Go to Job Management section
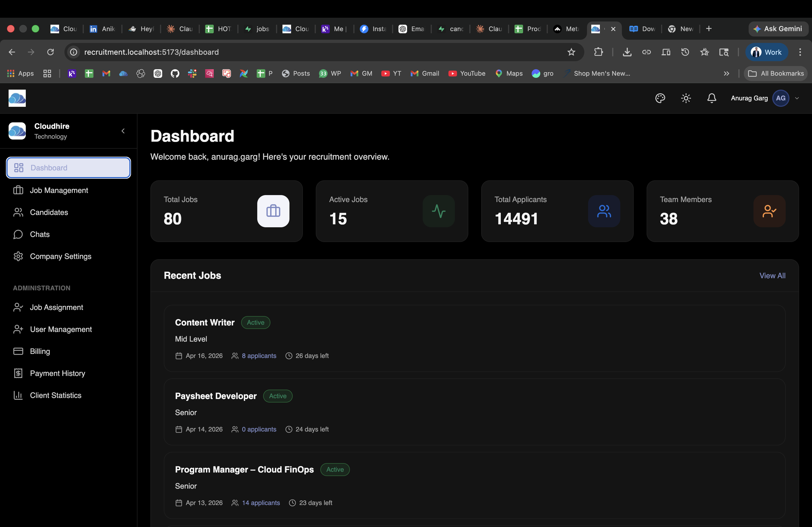 [59, 190]
